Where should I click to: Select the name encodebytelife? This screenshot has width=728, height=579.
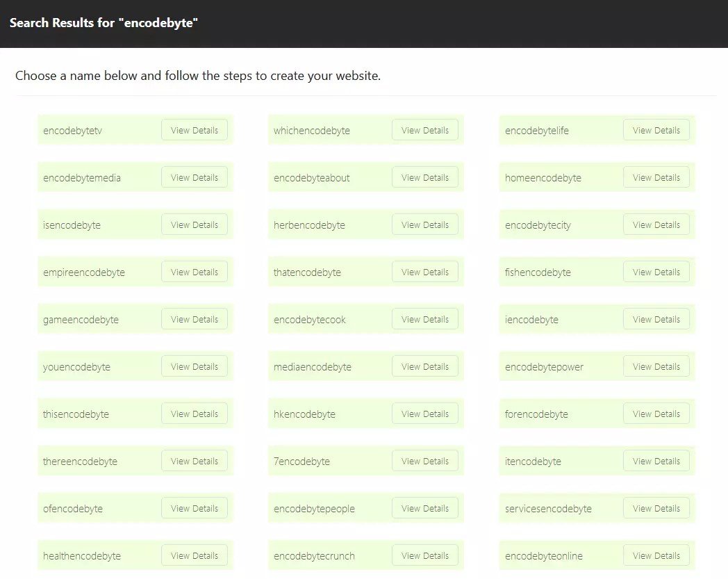pyautogui.click(x=537, y=131)
